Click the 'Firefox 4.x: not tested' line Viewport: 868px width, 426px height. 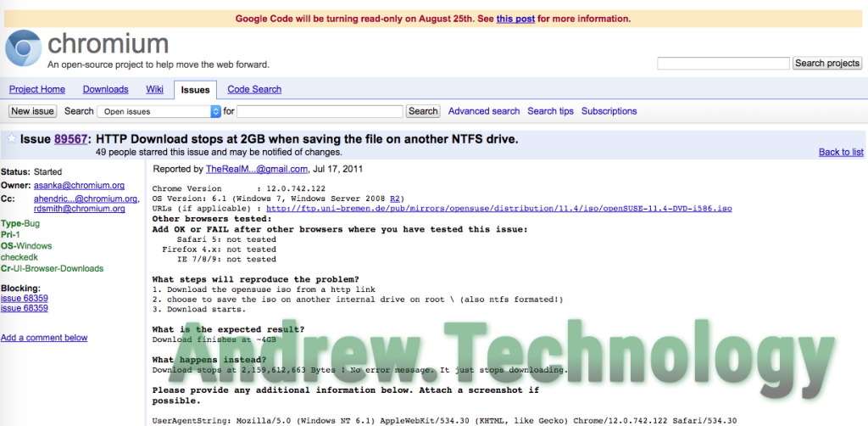coord(220,249)
